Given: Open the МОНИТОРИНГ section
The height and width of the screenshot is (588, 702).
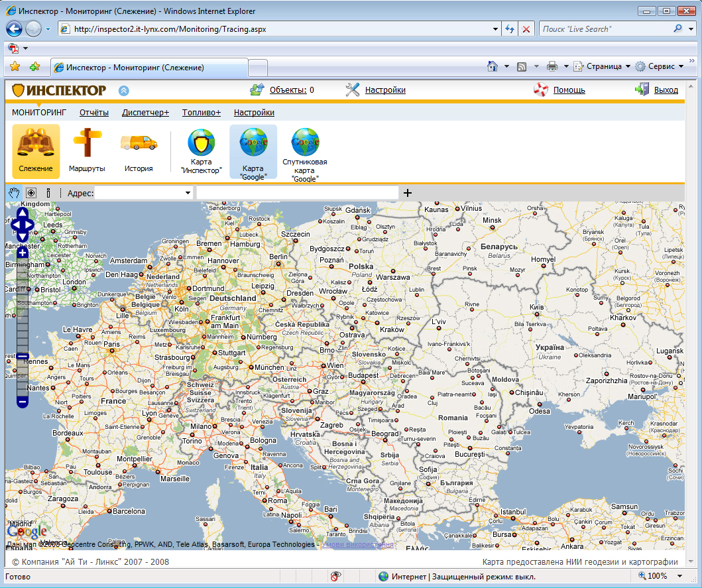Looking at the screenshot, I should point(39,113).
